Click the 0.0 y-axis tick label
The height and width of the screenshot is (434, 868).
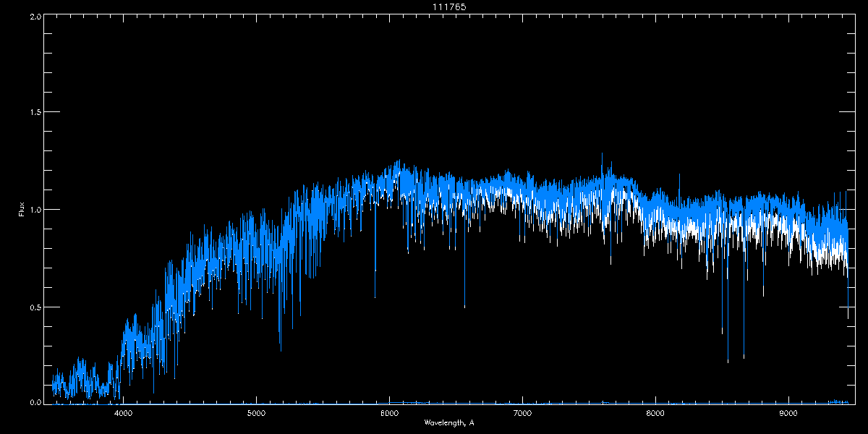tap(33, 402)
